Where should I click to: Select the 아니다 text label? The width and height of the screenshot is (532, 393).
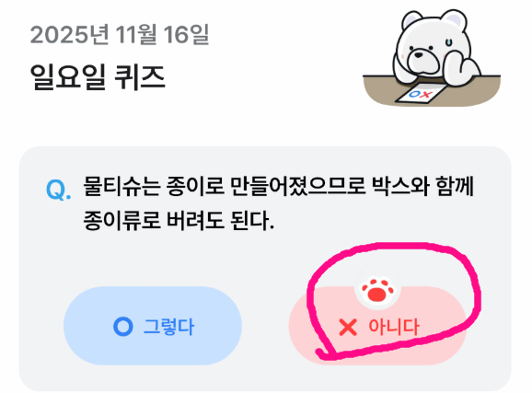394,327
